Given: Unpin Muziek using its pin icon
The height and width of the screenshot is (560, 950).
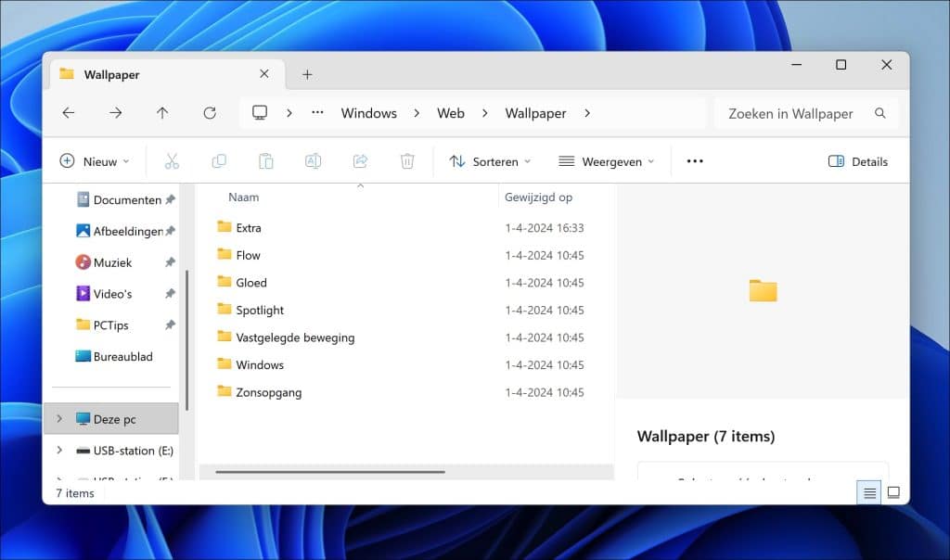Looking at the screenshot, I should coord(169,262).
